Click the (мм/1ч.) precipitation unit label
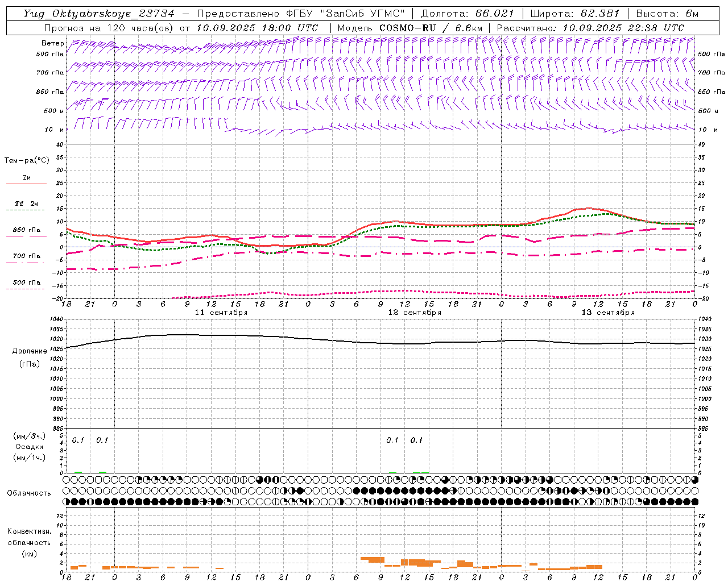This screenshot has height=582, width=728. (30, 458)
